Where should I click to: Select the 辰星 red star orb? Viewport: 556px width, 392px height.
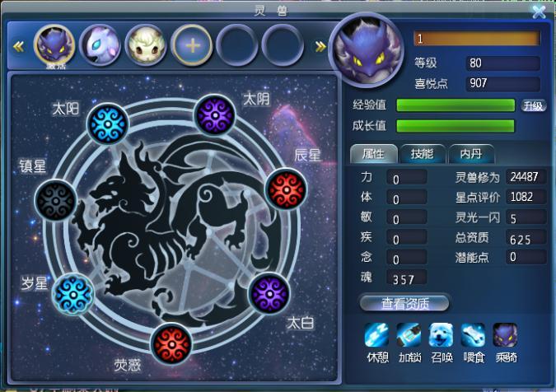tap(286, 190)
